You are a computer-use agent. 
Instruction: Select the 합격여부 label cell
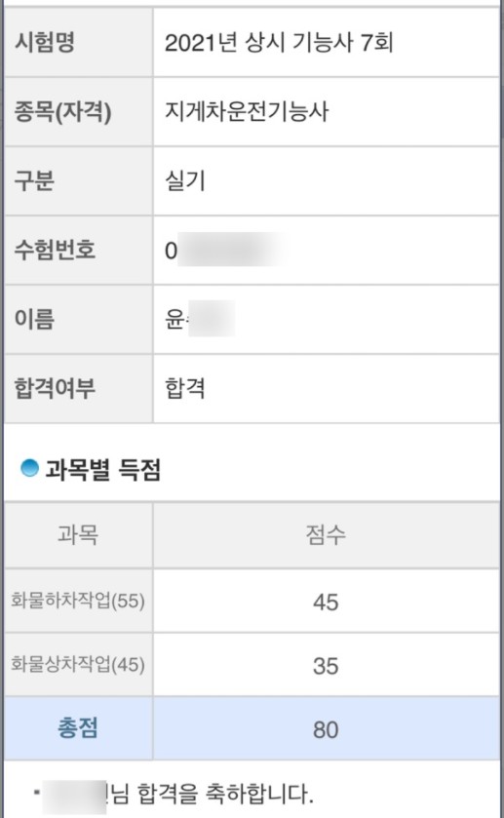point(79,388)
